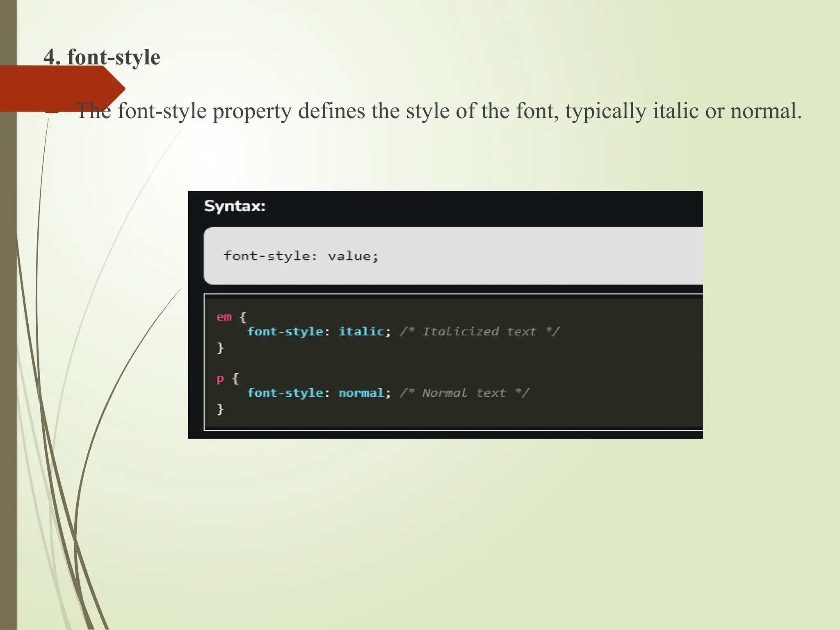The image size is (840, 630).
Task: Select the '4. font-style' slide heading
Action: point(102,57)
